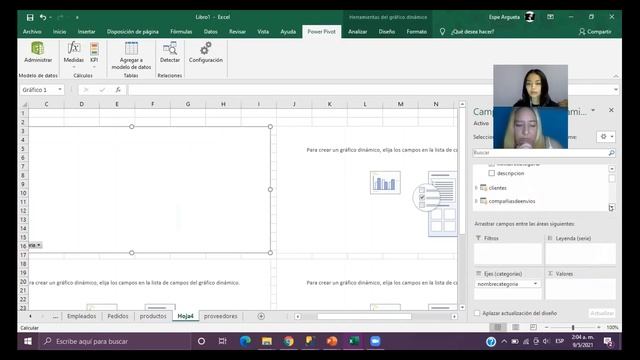Select the Empleados sheet tab
640x360 pixels.
pyautogui.click(x=82, y=316)
